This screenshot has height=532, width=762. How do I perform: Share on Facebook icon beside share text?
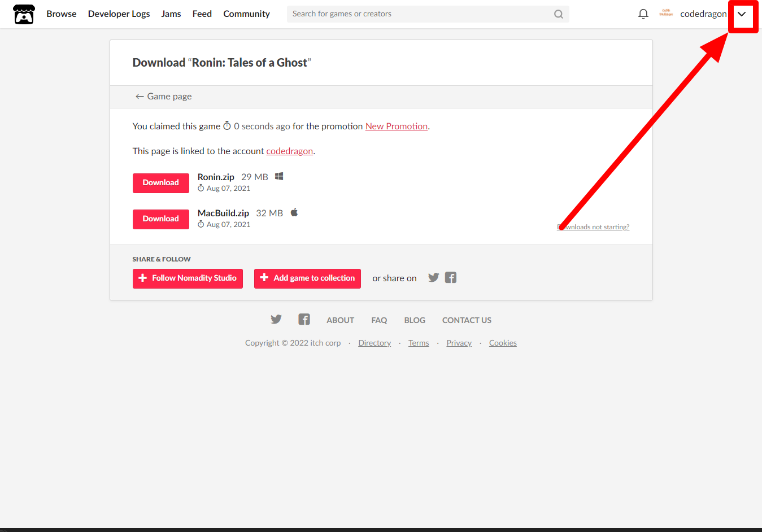450,277
